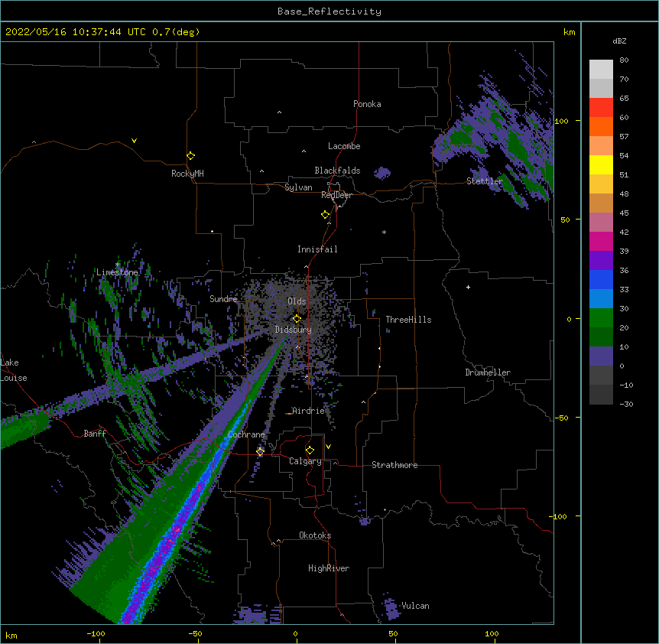Click the Ponoka city label

367,104
